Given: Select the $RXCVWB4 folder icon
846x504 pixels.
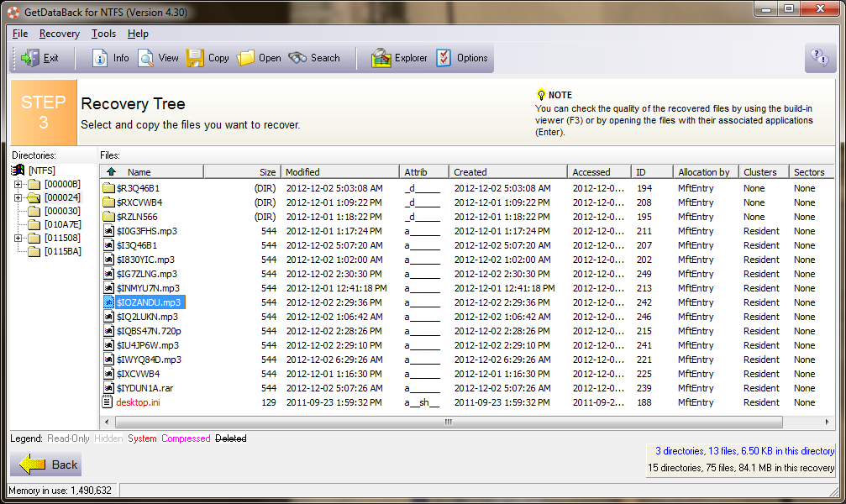Looking at the screenshot, I should click(108, 202).
